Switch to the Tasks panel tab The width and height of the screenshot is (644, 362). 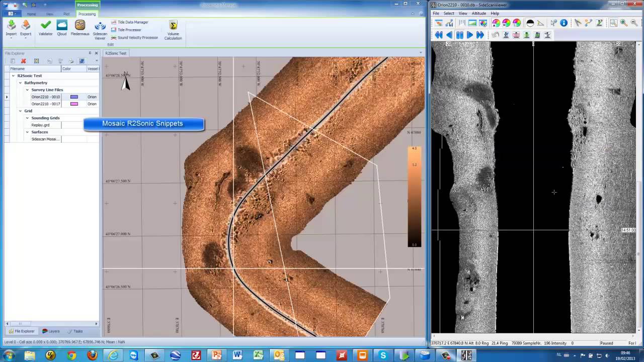[75, 331]
